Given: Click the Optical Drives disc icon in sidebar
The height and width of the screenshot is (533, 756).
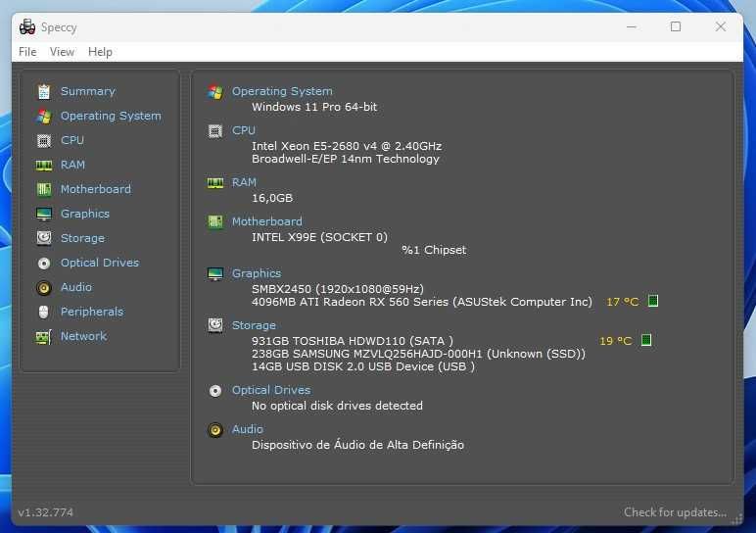Looking at the screenshot, I should tap(44, 263).
